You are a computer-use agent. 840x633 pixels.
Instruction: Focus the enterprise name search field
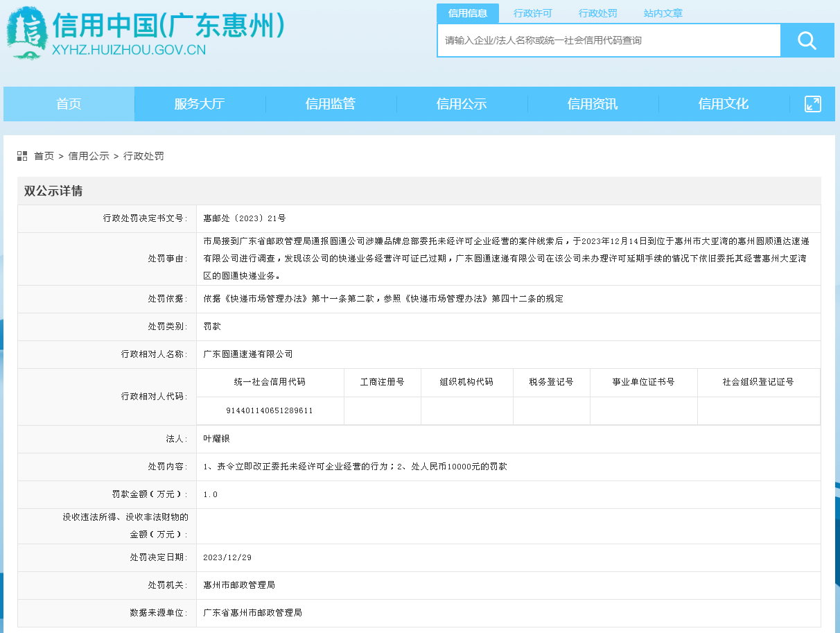click(609, 41)
